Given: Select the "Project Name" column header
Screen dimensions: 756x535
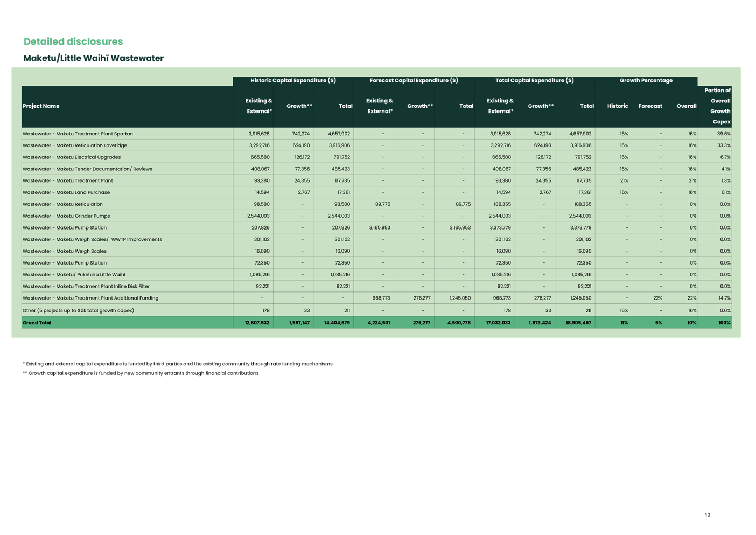Looking at the screenshot, I should point(41,106).
